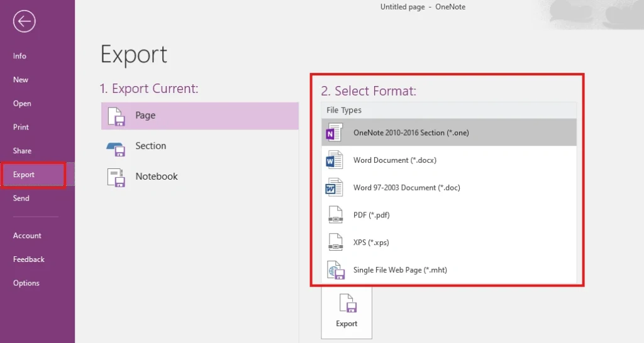The image size is (644, 343).
Task: Select Section as export scope
Action: (x=199, y=146)
